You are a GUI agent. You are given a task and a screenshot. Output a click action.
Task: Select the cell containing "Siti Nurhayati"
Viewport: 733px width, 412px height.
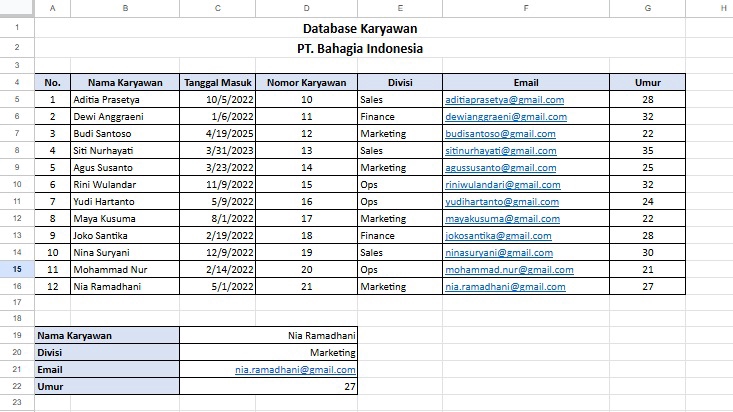[x=125, y=151]
